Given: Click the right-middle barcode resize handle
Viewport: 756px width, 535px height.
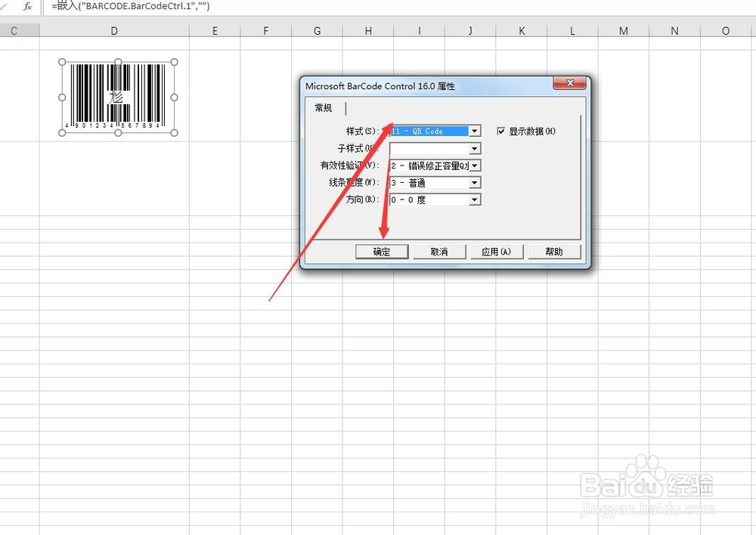Looking at the screenshot, I should [x=175, y=97].
